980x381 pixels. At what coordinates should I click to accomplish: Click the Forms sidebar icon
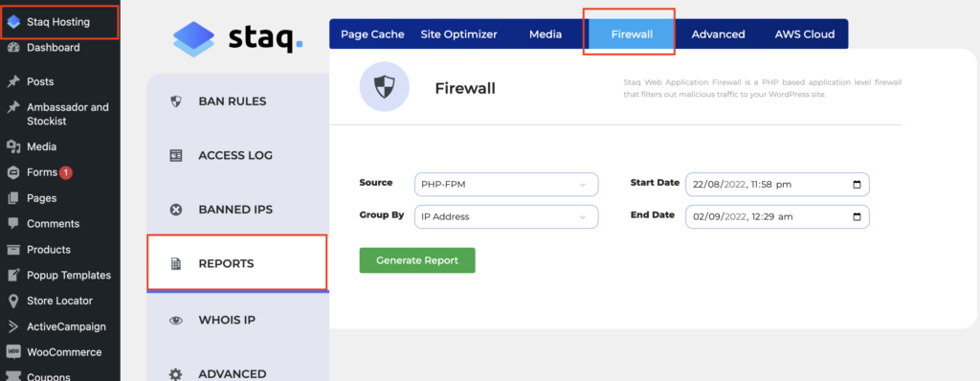click(13, 172)
